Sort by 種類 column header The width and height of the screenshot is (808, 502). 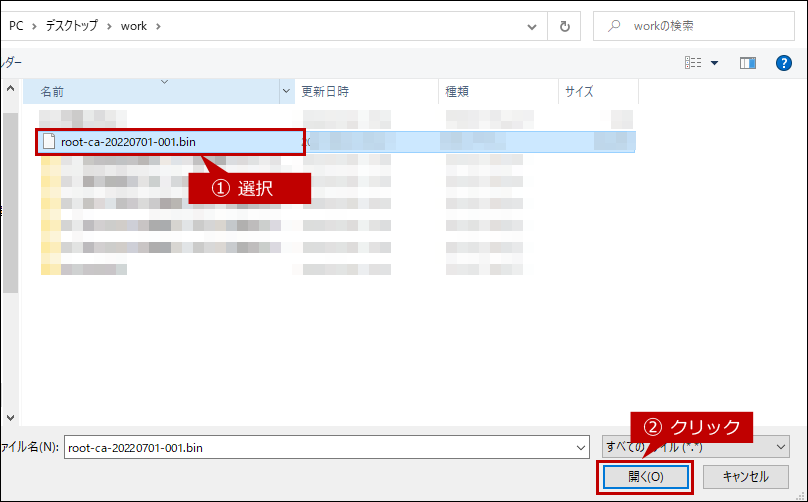tap(498, 92)
